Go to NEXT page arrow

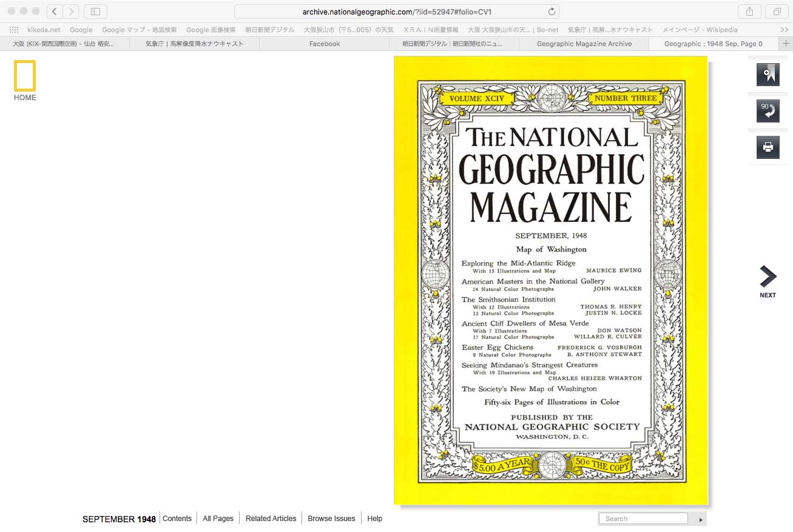768,281
